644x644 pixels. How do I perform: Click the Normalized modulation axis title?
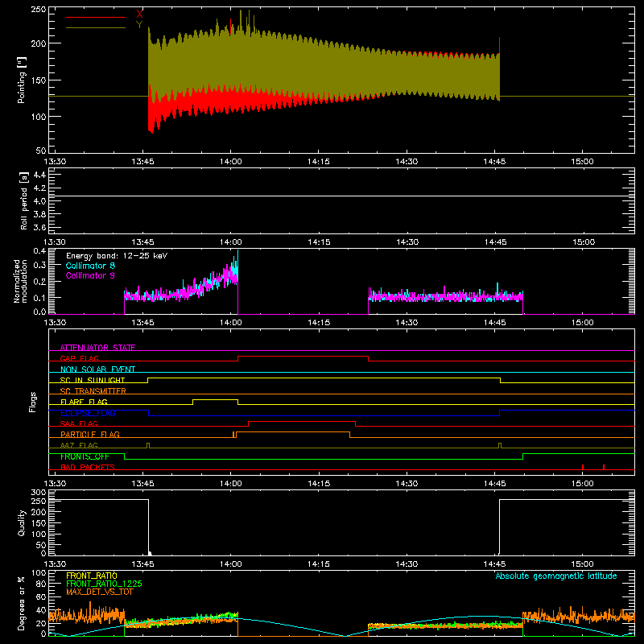click(21, 281)
